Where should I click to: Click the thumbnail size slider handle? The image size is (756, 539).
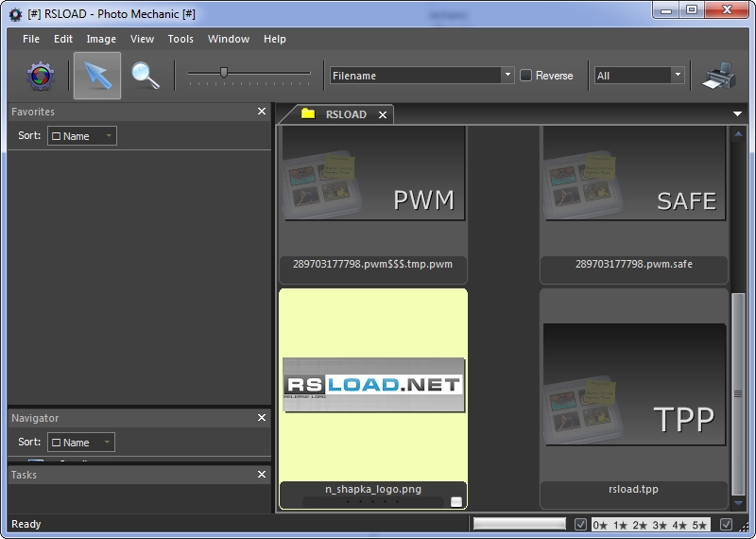(x=224, y=72)
